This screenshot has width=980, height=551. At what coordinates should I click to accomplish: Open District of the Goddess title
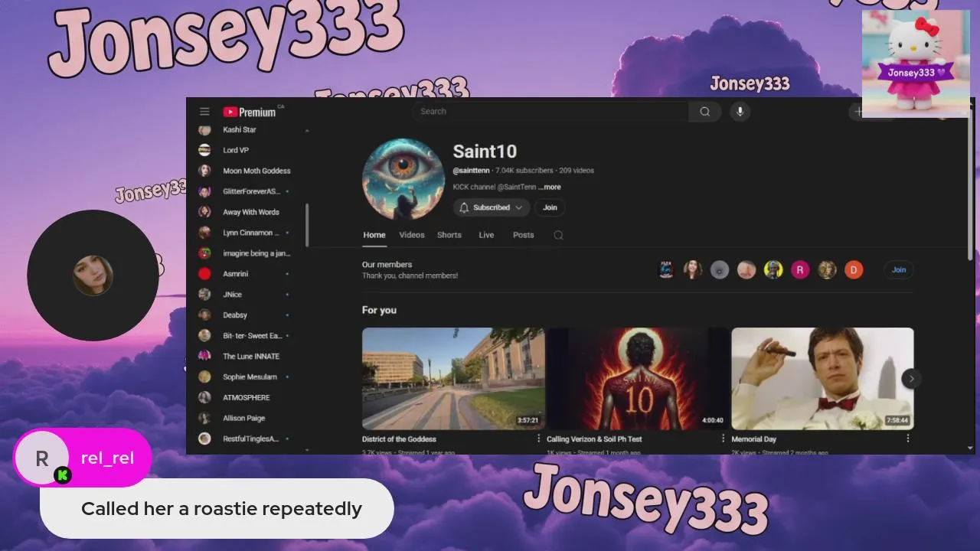click(x=399, y=439)
